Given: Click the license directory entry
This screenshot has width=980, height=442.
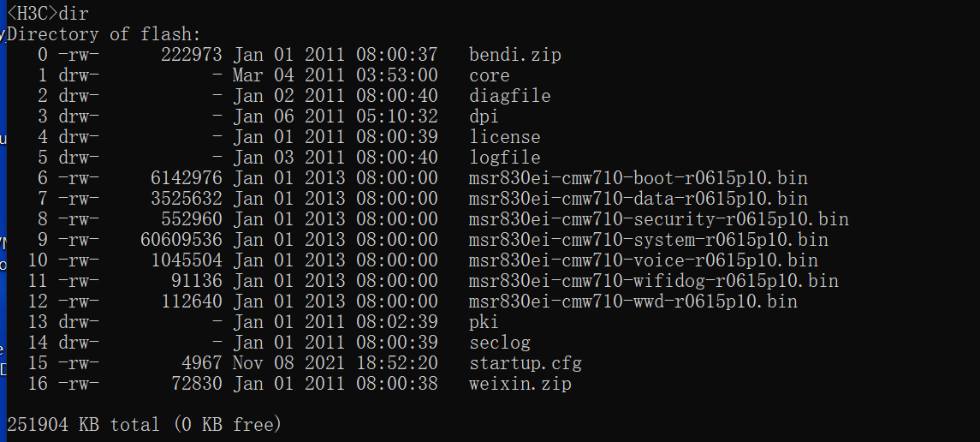Looking at the screenshot, I should pos(505,138).
